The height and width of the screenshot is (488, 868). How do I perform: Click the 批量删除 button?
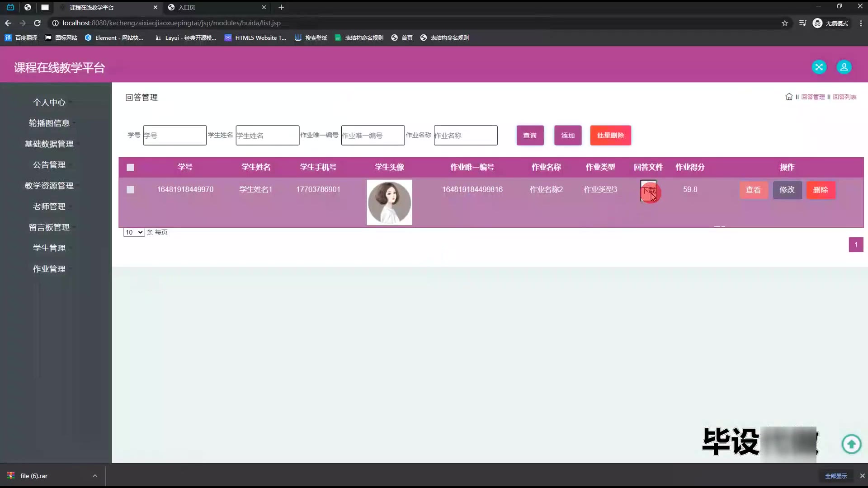point(610,136)
